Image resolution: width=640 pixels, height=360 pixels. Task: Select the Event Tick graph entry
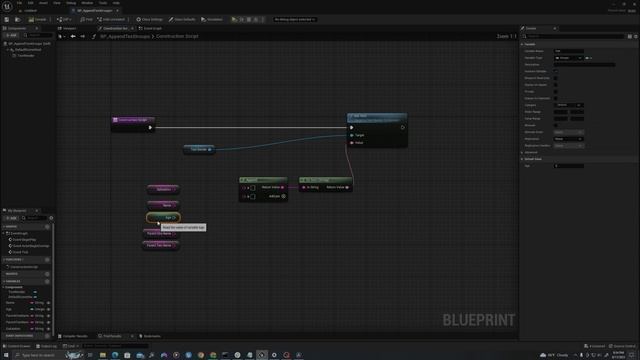(x=20, y=252)
